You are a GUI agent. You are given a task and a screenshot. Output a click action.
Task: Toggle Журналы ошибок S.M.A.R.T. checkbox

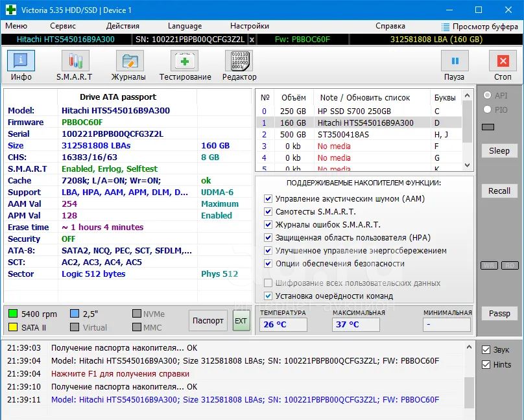pos(268,225)
